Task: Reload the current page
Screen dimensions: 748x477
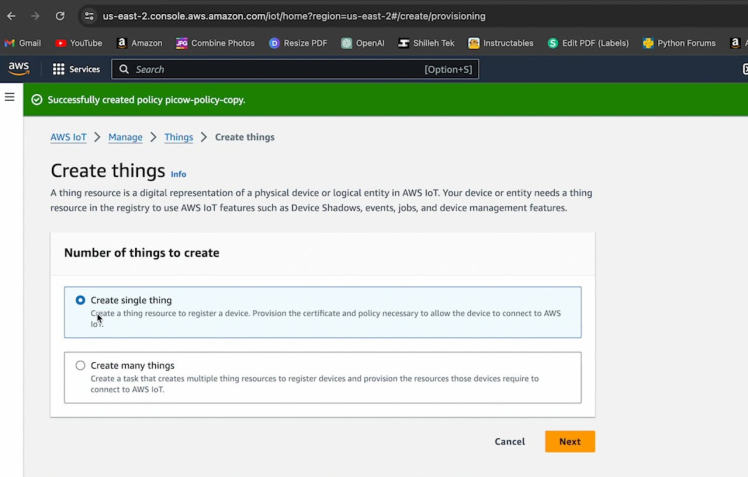Action: point(60,16)
